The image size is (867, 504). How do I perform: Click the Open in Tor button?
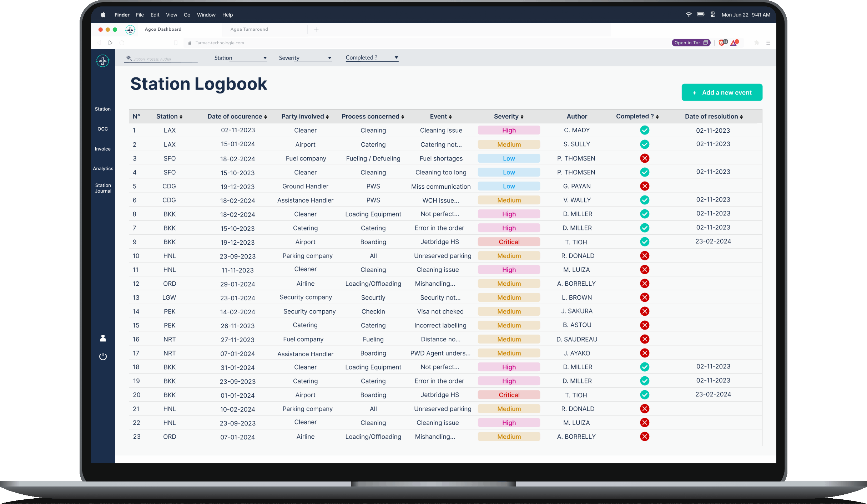691,43
